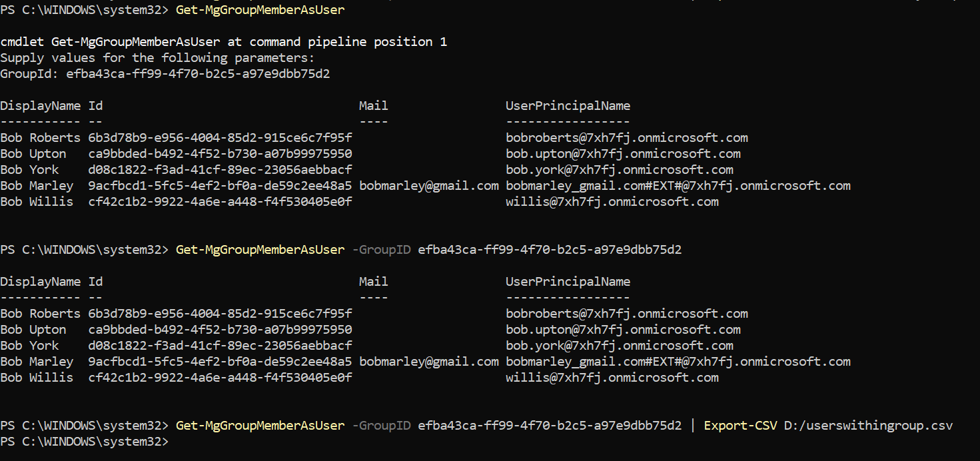This screenshot has height=461, width=980.
Task: Click the pipe symbol before Export-CSV
Action: (x=693, y=426)
